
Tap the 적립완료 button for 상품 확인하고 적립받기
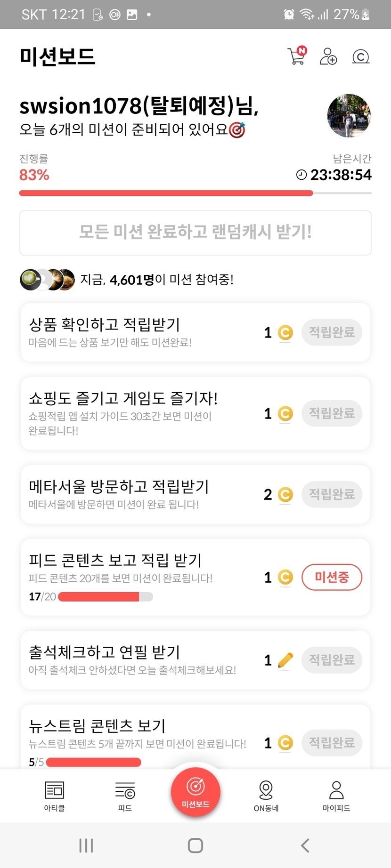pyautogui.click(x=332, y=332)
